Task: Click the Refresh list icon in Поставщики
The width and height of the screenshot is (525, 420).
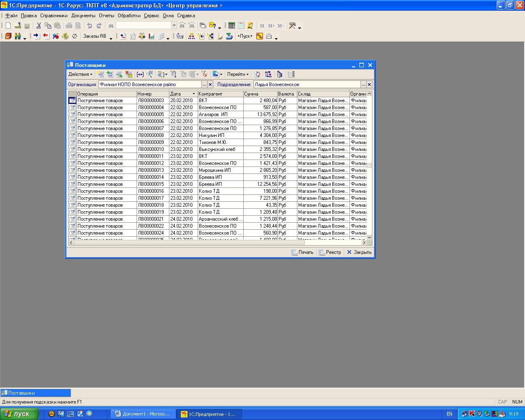Action: coord(257,74)
